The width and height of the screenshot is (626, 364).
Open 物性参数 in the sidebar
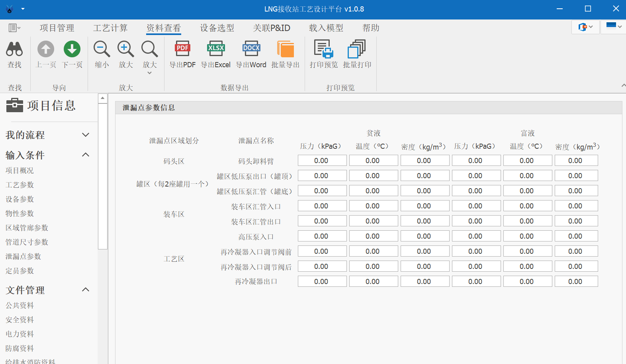[x=20, y=214]
